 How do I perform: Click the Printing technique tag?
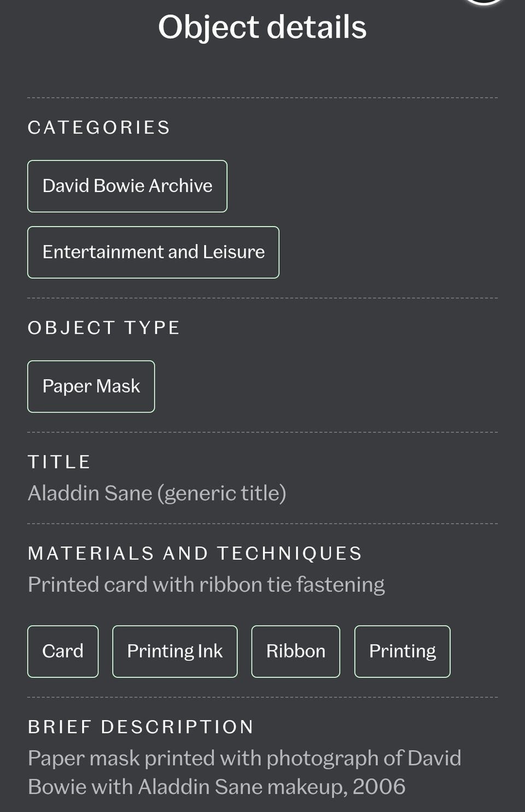point(402,652)
